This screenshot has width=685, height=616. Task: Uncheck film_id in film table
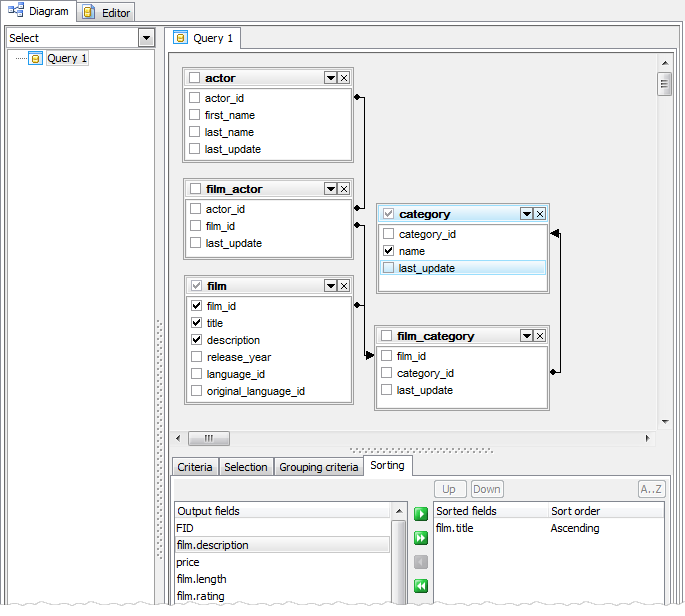(197, 306)
